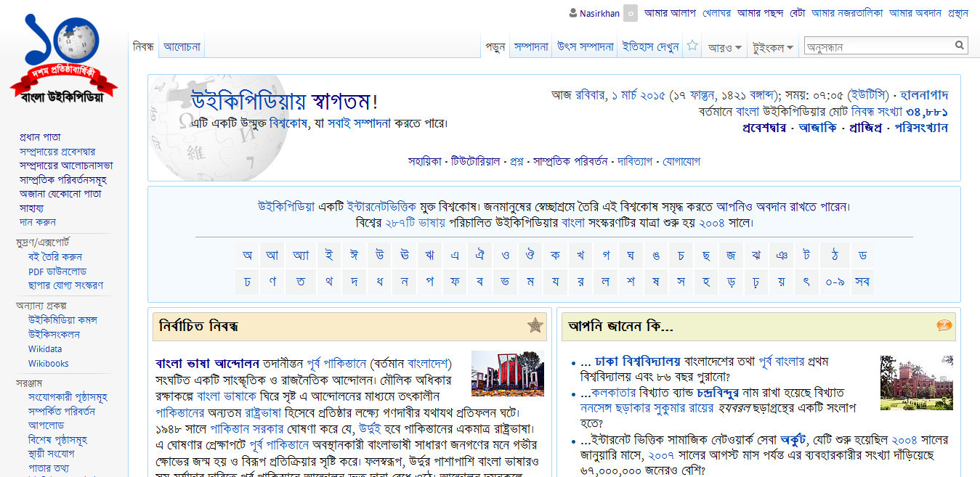Open notifications via the gray badge icon
The height and width of the screenshot is (477, 980).
[630, 13]
